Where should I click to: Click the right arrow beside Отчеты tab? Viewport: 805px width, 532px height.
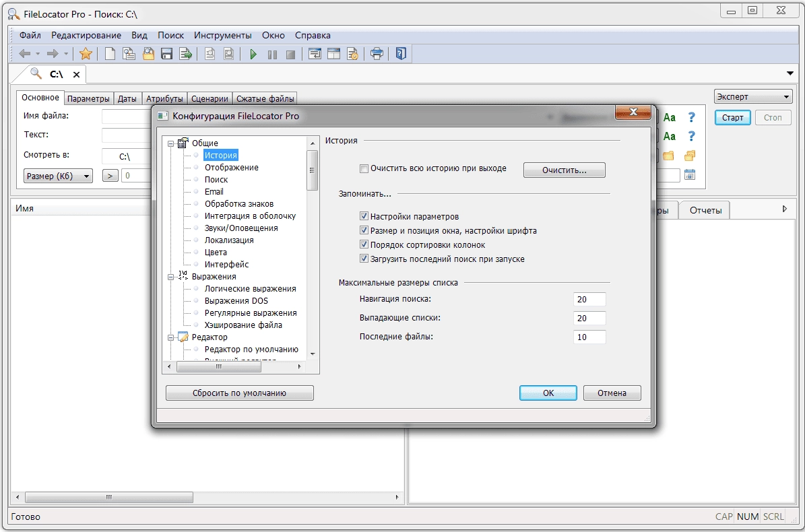785,209
